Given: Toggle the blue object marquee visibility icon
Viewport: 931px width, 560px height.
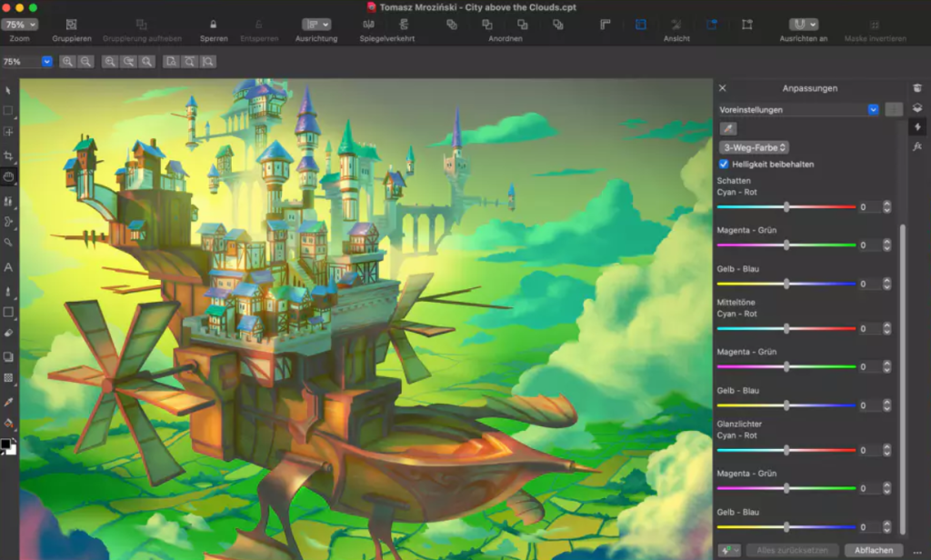Looking at the screenshot, I should point(711,25).
